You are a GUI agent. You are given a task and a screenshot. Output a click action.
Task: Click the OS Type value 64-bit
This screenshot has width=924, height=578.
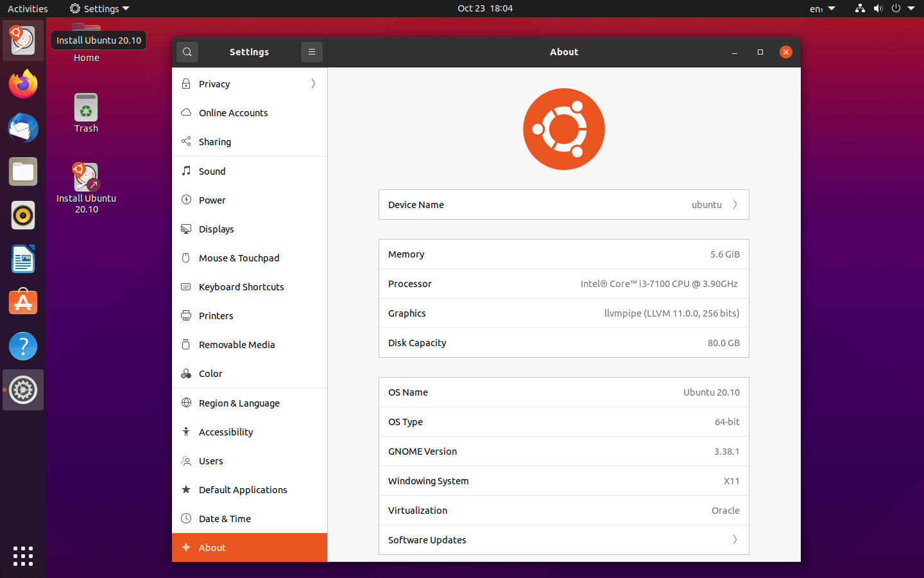click(x=727, y=422)
